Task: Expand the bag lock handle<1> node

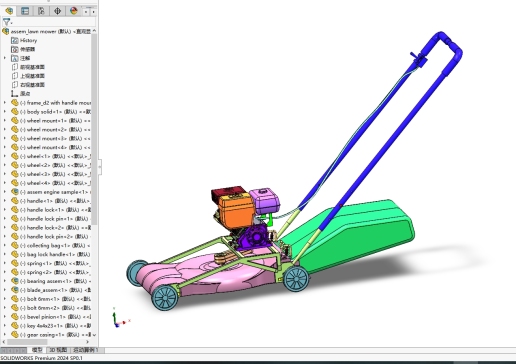Action: coord(5,254)
